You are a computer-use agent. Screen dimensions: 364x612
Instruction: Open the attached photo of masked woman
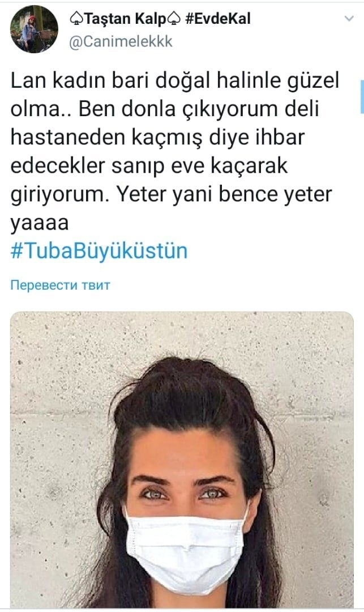click(x=182, y=460)
